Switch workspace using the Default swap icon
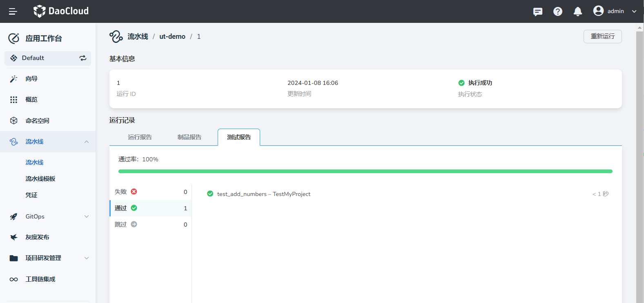Viewport: 644px width, 303px height. tap(83, 58)
